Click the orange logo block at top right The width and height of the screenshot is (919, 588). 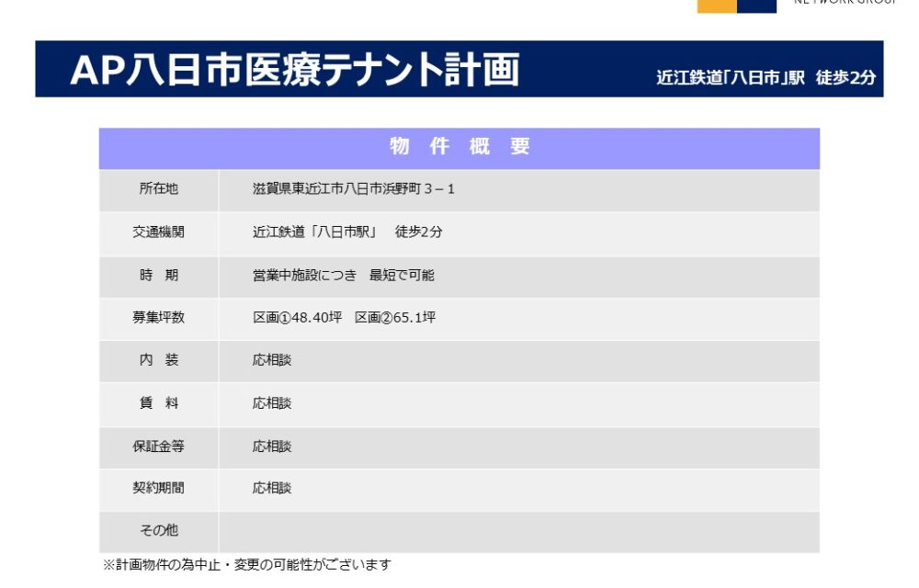pos(716,6)
